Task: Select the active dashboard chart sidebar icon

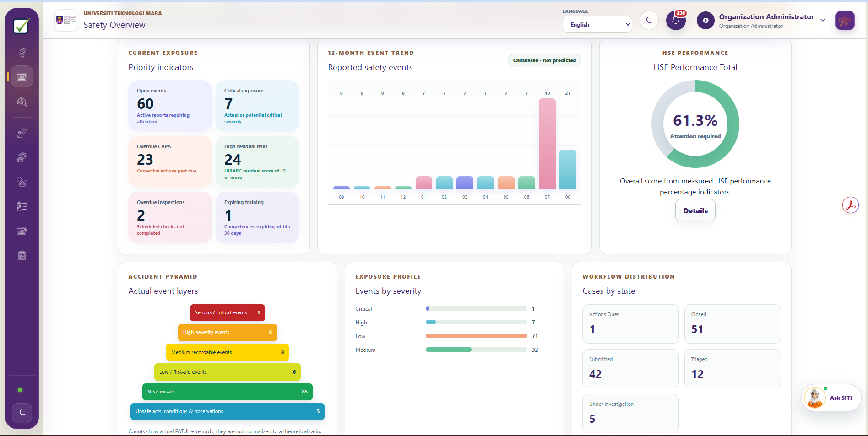Action: point(22,76)
